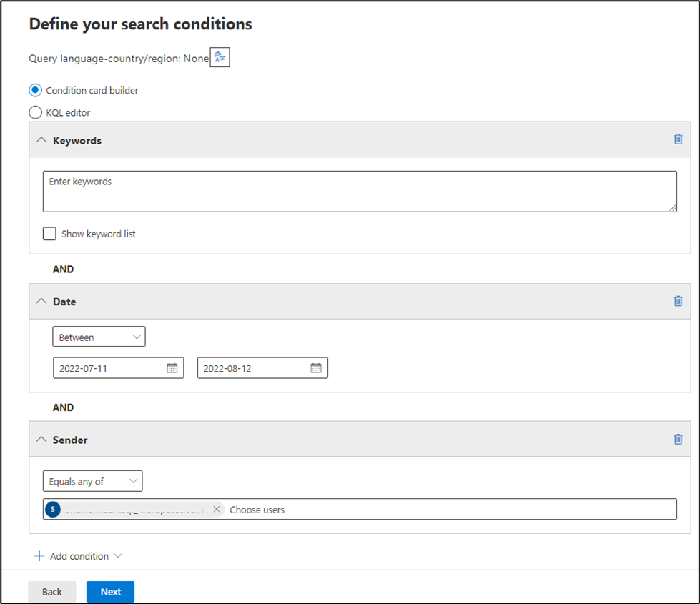Click the sender avatar with letter S
Viewport: 700px width, 604px height.
[53, 509]
